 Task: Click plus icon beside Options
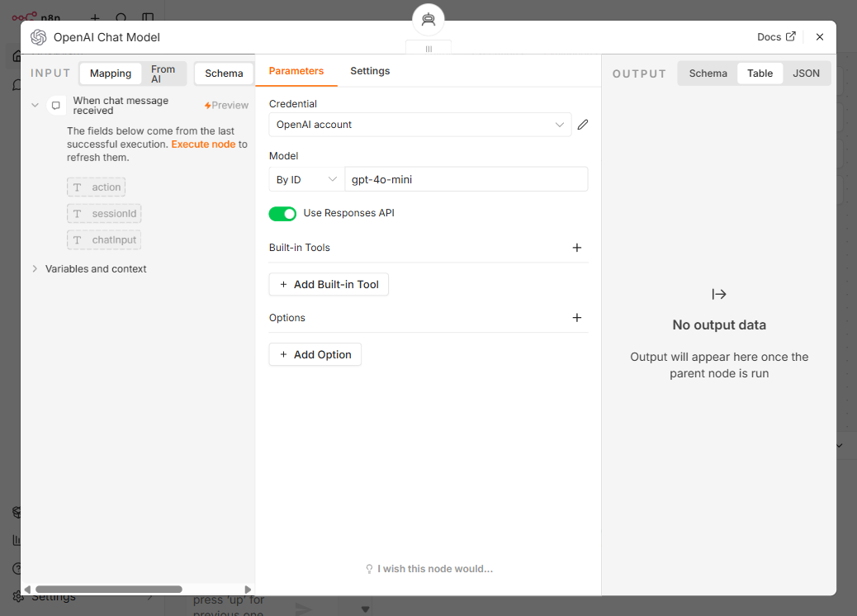click(576, 318)
